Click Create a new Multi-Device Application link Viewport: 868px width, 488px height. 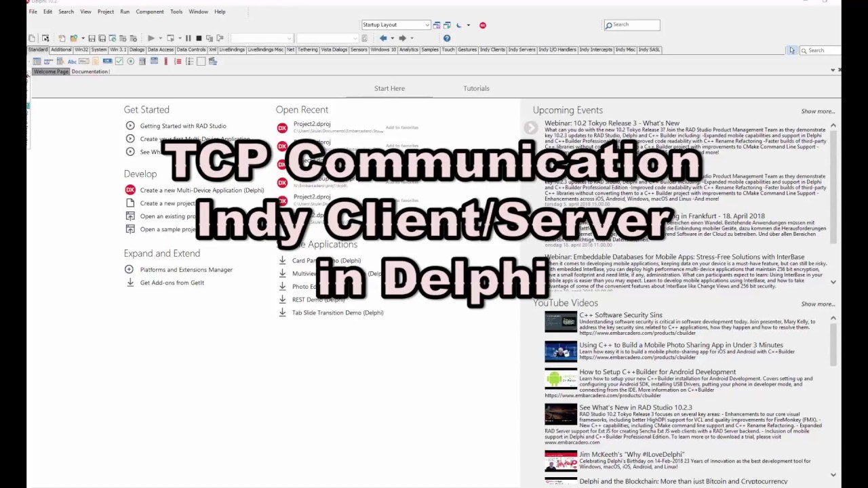(202, 190)
